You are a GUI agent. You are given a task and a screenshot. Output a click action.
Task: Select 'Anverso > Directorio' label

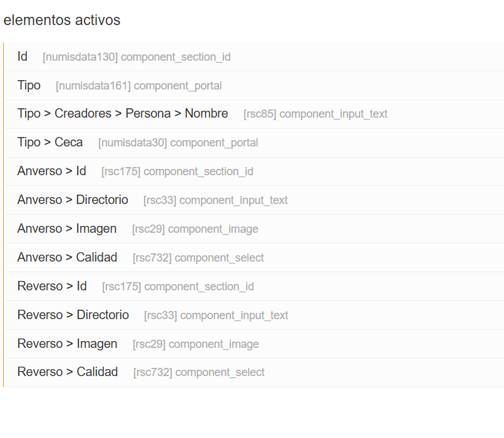pos(73,200)
